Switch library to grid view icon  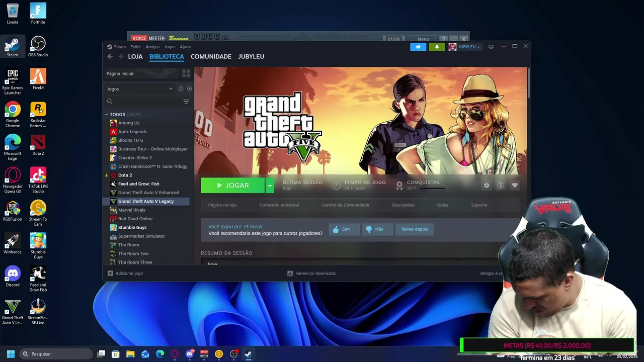pos(186,73)
